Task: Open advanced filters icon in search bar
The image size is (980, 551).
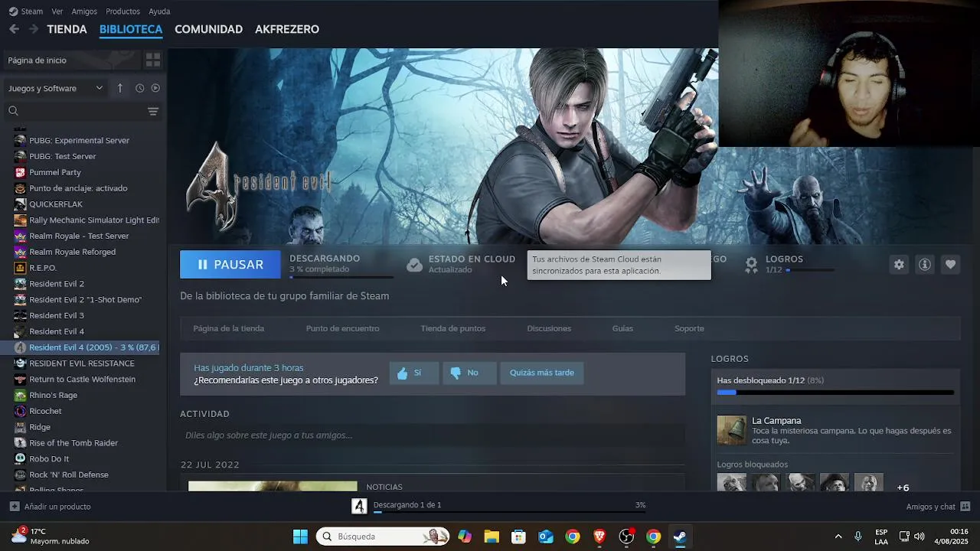Action: (x=153, y=112)
